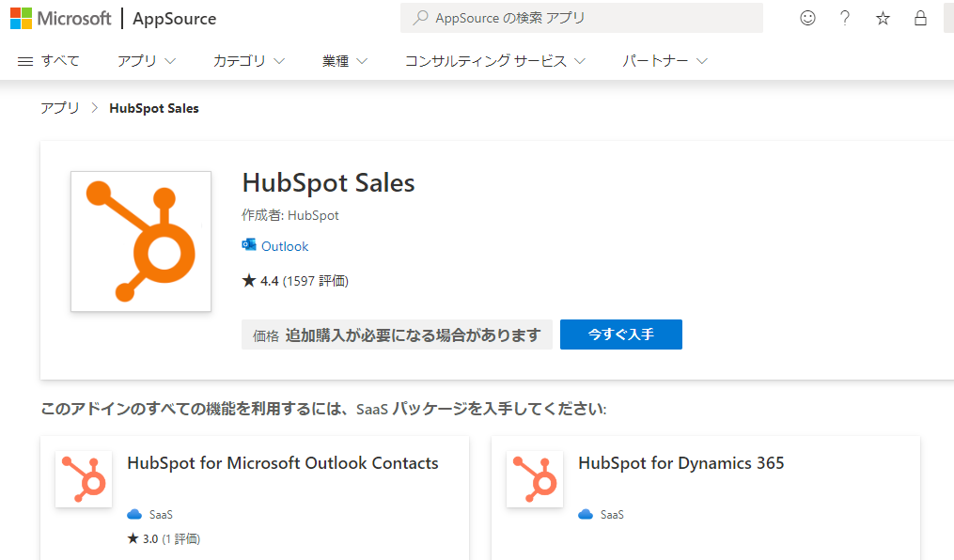Open the help question mark icon

[x=844, y=18]
